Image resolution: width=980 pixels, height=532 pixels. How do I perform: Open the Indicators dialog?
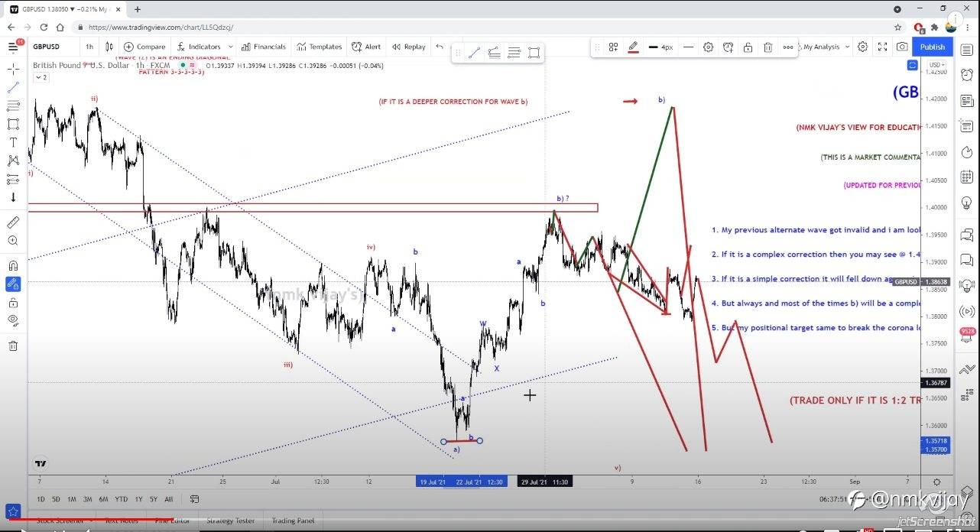199,47
